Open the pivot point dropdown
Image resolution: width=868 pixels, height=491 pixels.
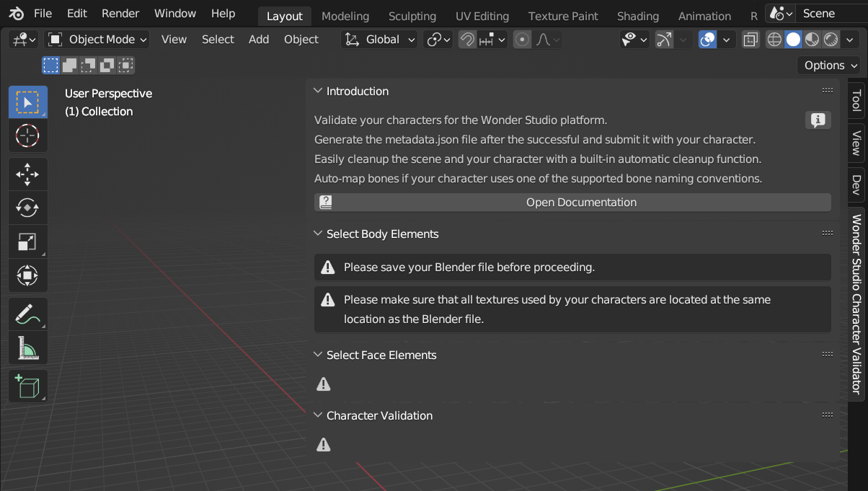click(x=439, y=40)
